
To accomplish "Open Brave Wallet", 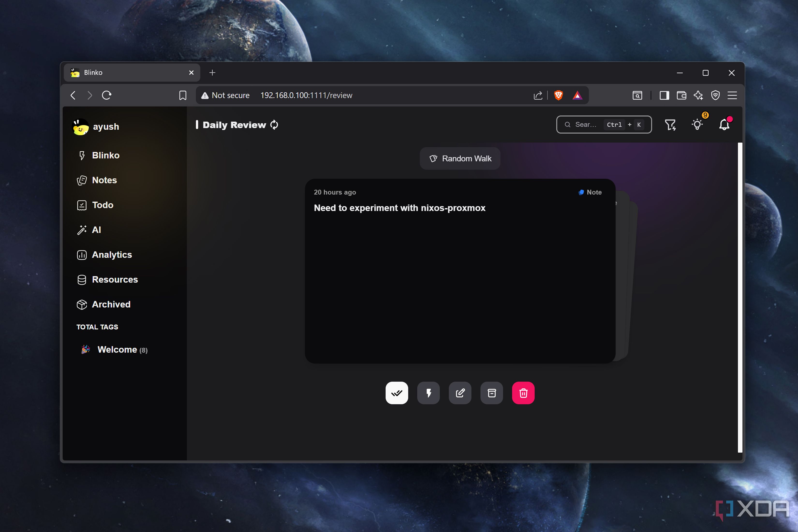I will click(x=681, y=95).
